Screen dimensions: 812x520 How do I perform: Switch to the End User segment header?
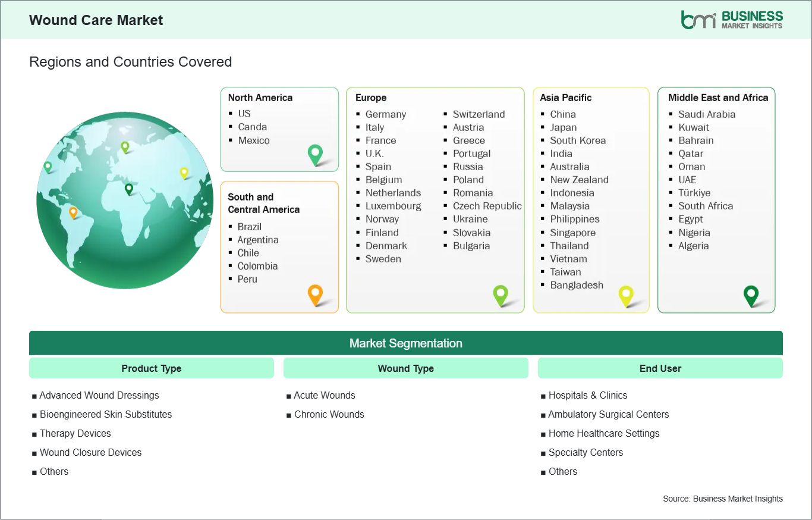coord(660,368)
